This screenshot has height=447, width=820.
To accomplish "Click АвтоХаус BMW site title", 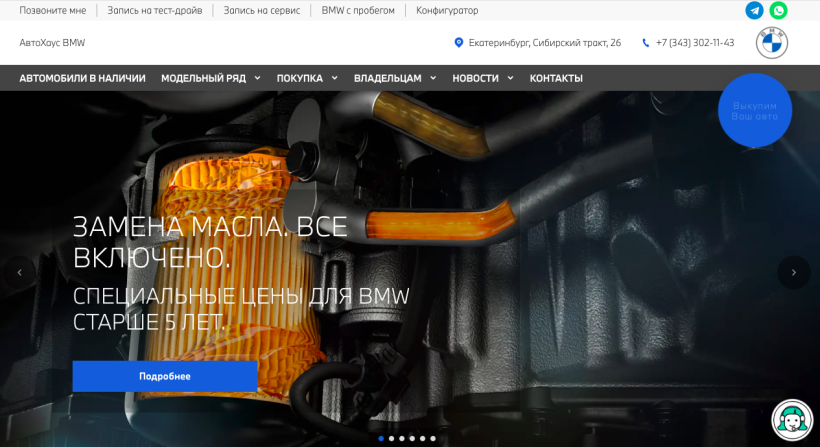I will pos(52,43).
